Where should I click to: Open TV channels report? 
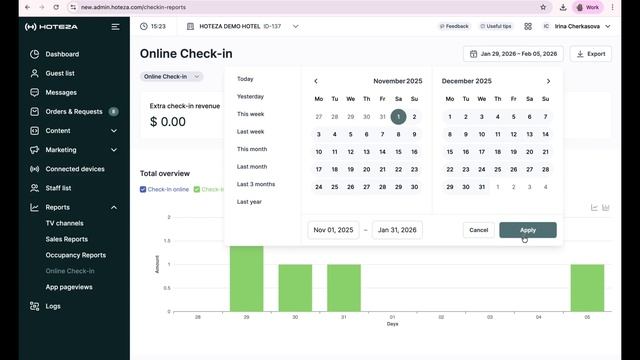[x=64, y=223]
